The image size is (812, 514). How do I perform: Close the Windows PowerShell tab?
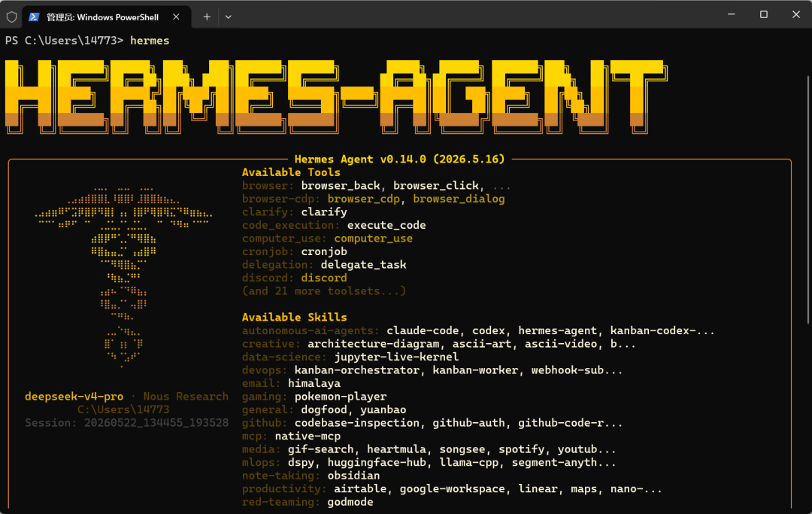pos(176,17)
